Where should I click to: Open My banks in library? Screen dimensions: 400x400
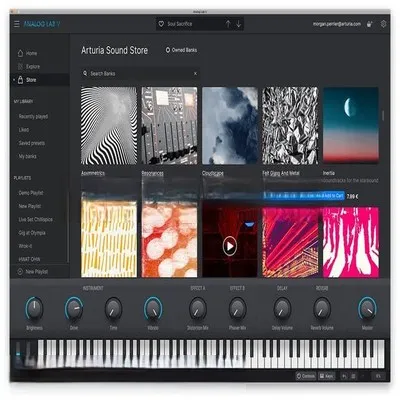[27, 156]
